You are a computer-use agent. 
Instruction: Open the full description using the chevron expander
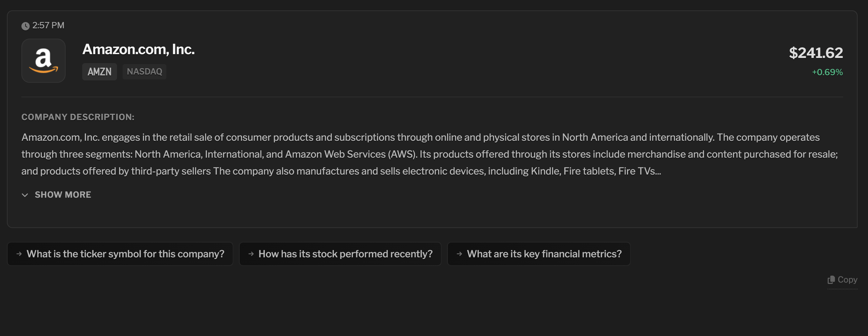(25, 195)
